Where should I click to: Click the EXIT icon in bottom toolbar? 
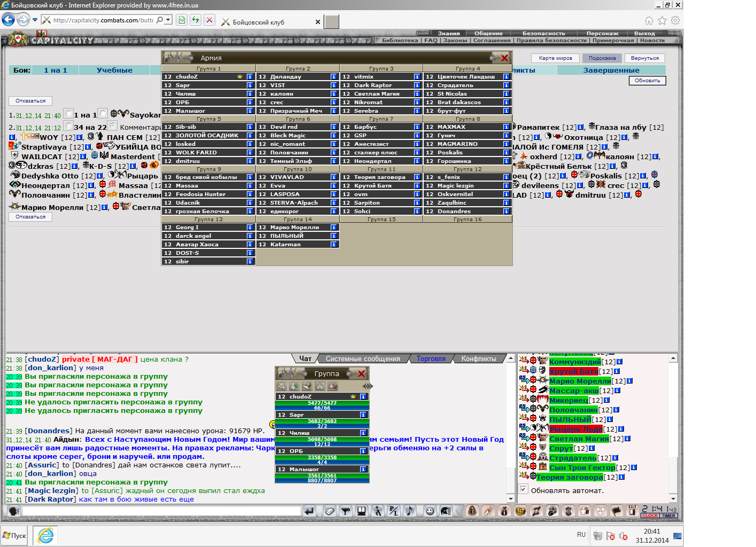633,511
